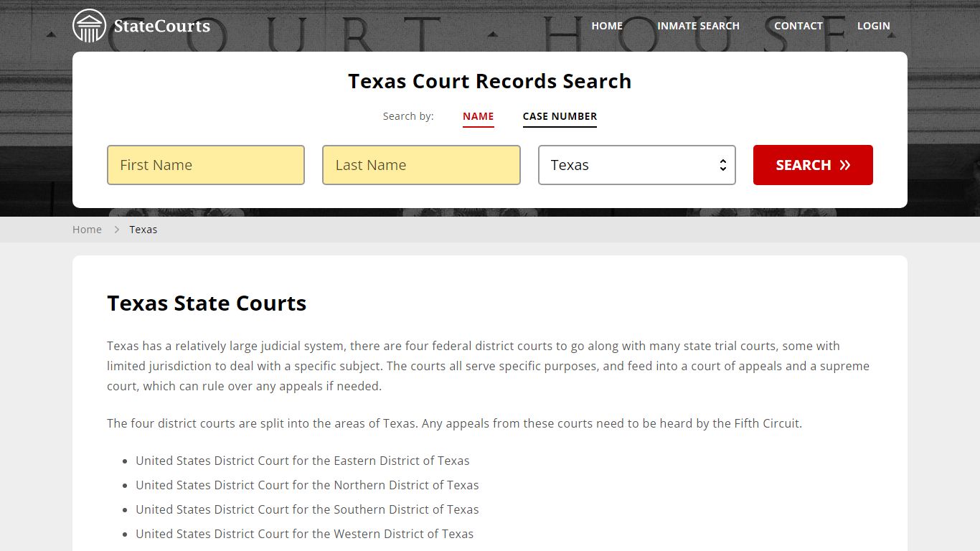Click the red SEARCH button
980x551 pixels.
[x=813, y=165]
